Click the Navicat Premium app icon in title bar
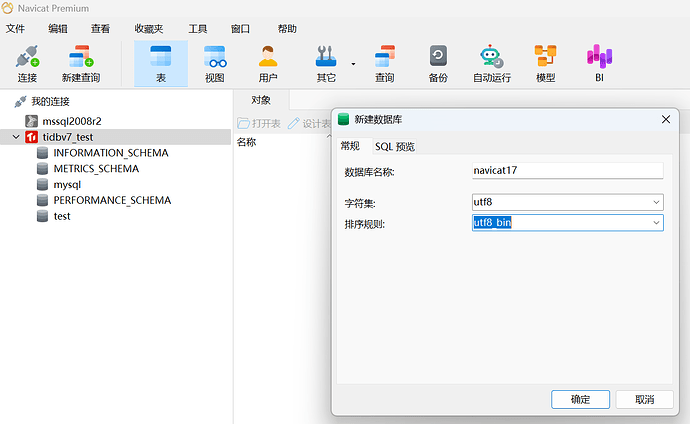 coord(7,8)
